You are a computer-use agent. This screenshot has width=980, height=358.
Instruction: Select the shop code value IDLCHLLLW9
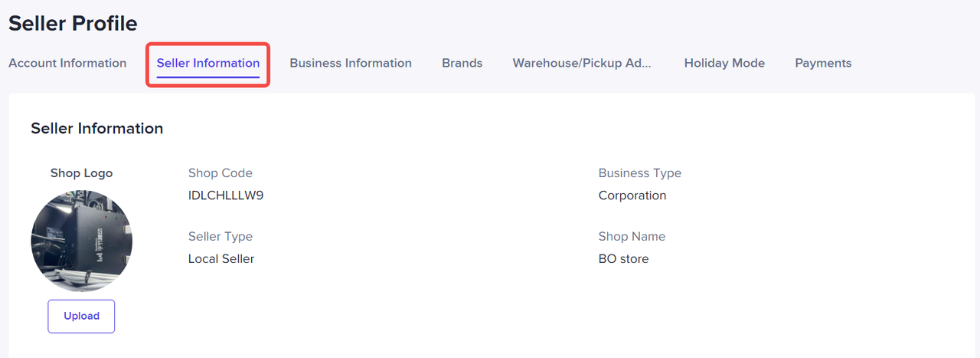pyautogui.click(x=226, y=195)
